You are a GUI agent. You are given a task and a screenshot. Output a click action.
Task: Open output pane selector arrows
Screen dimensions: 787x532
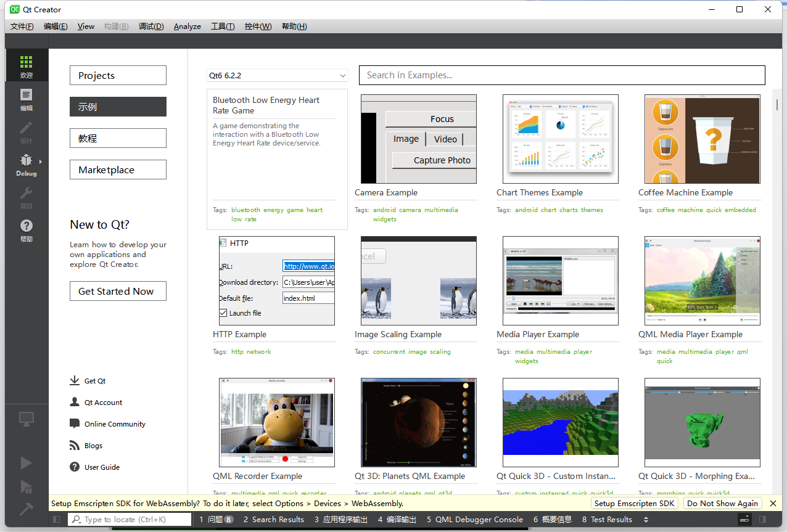646,520
